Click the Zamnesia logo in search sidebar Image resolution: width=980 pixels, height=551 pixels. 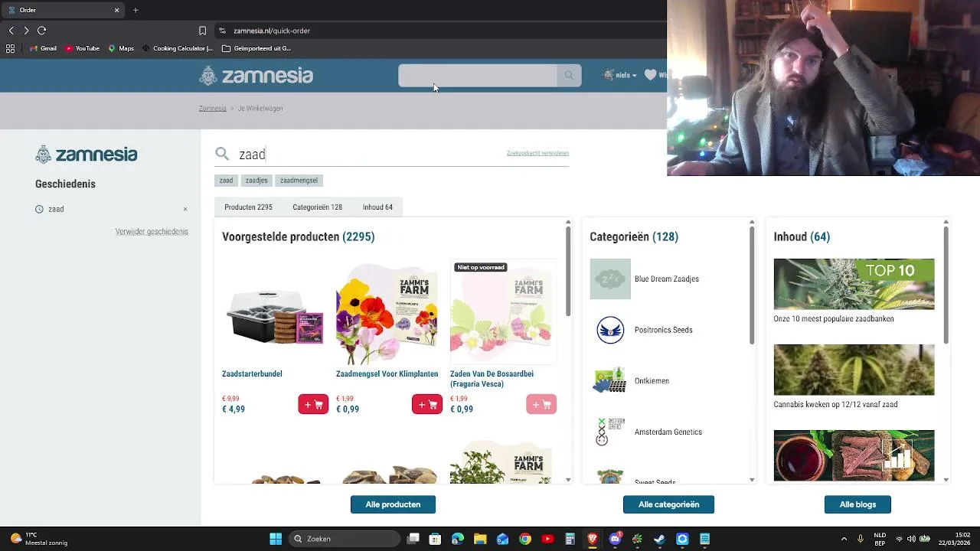(x=87, y=154)
